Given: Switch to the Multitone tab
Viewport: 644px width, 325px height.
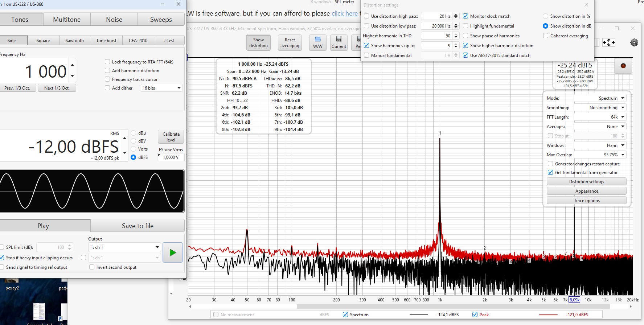Looking at the screenshot, I should click(67, 20).
